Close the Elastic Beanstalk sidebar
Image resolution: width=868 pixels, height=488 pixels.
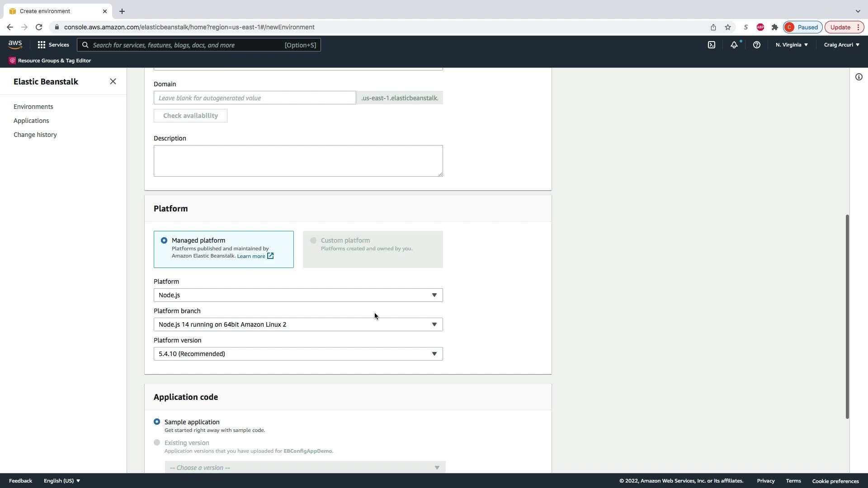point(113,81)
